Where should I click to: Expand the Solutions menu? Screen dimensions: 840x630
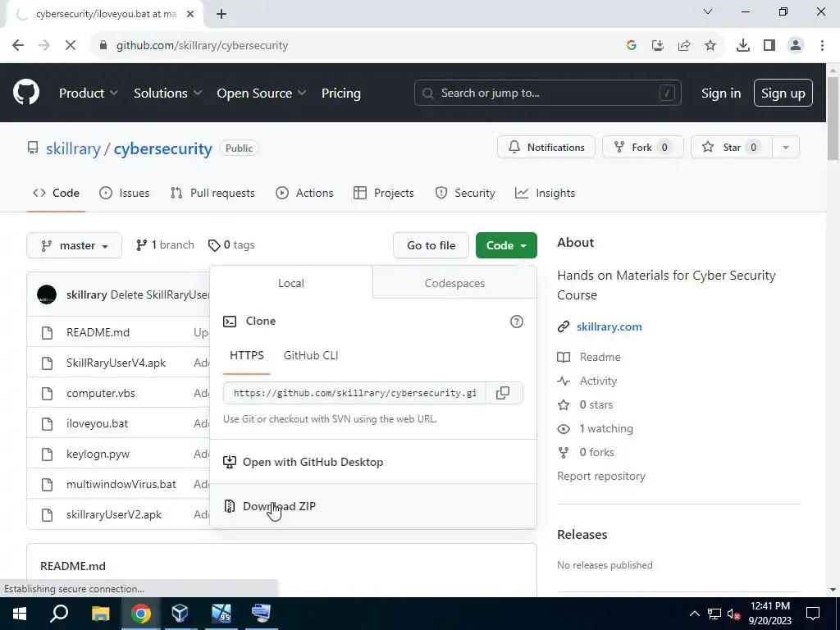[x=167, y=93]
